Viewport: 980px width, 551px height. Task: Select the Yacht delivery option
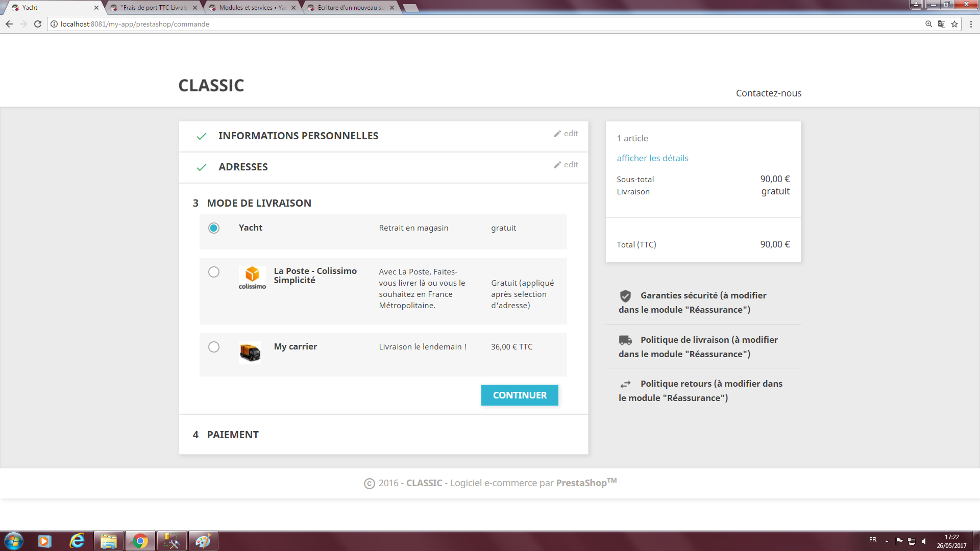pyautogui.click(x=214, y=228)
